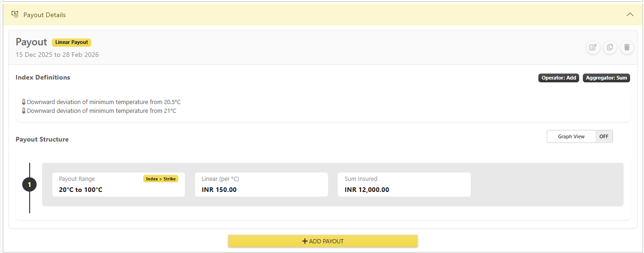Click thermometer icon beside the 20.5°C deviation

[24, 102]
